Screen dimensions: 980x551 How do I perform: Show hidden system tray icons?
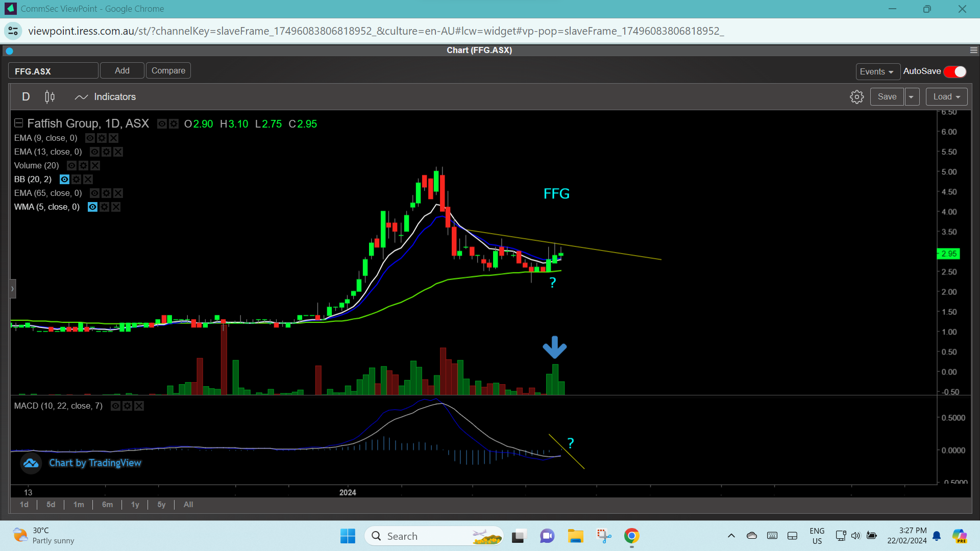[731, 536]
